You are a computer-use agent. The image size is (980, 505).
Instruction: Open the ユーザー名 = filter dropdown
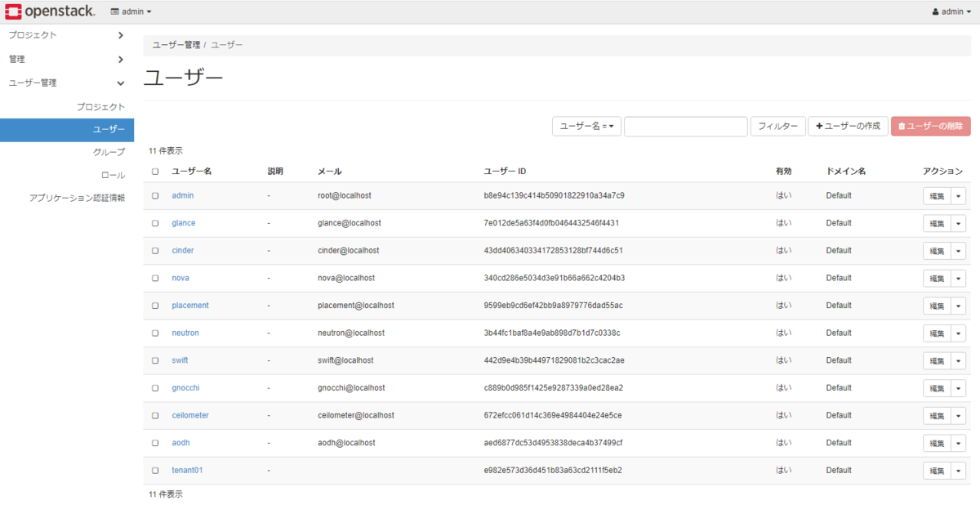586,126
